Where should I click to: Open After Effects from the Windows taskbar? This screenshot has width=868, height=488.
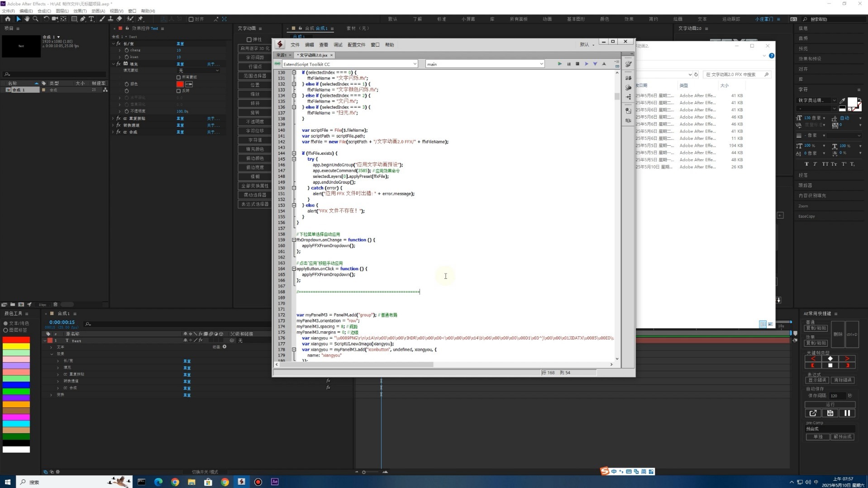(275, 482)
